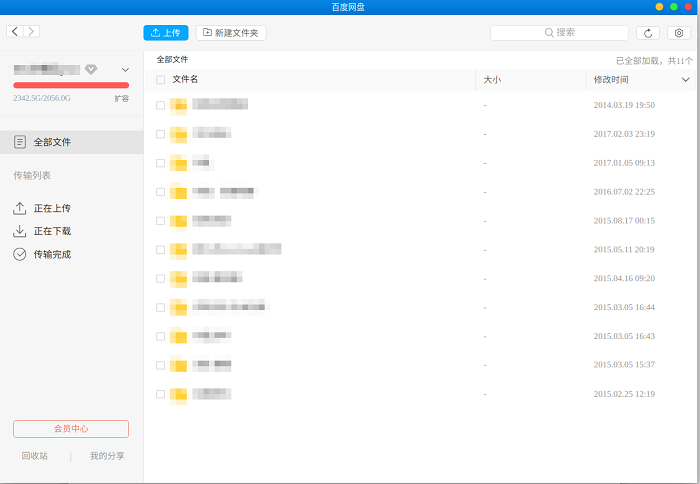The width and height of the screenshot is (700, 484).
Task: Select 全部文件 in the sidebar
Action: coord(71,142)
